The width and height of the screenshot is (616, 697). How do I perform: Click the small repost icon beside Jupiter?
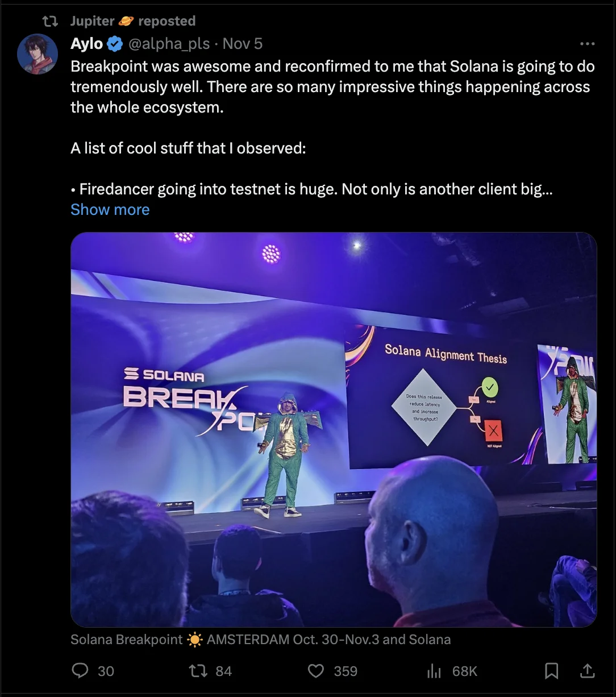[51, 21]
